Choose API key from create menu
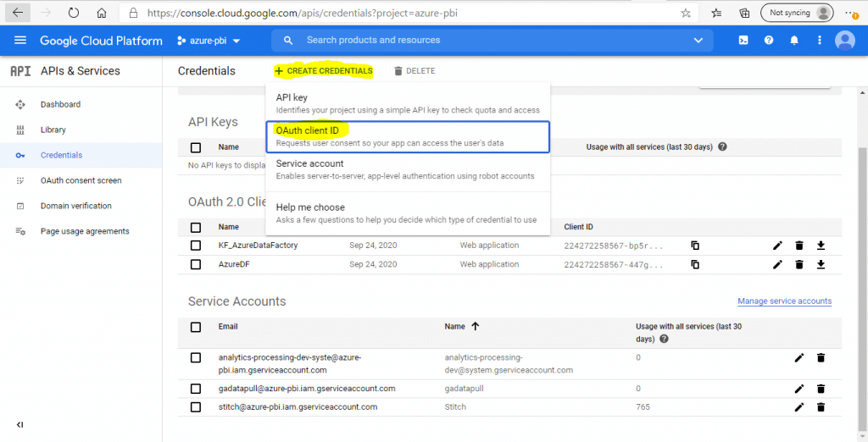868x442 pixels. point(408,103)
